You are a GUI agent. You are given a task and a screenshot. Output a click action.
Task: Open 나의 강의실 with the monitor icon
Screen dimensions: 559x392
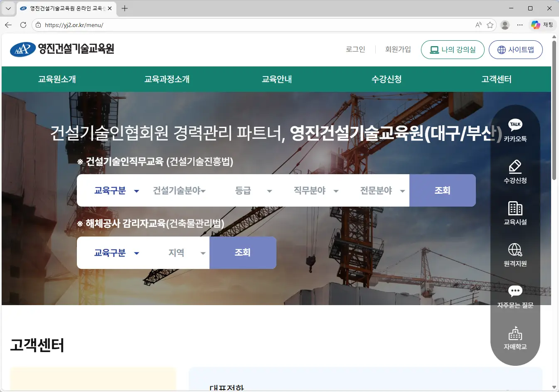(x=453, y=49)
